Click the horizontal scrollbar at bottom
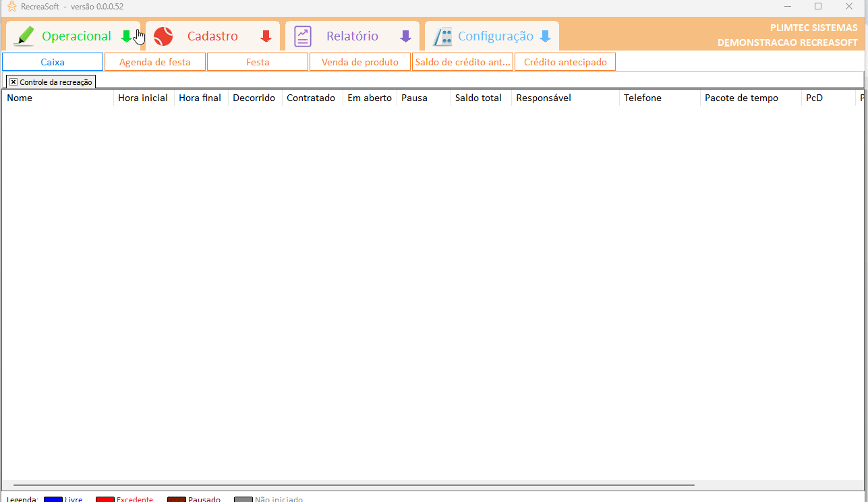This screenshot has width=868, height=502. 354,484
